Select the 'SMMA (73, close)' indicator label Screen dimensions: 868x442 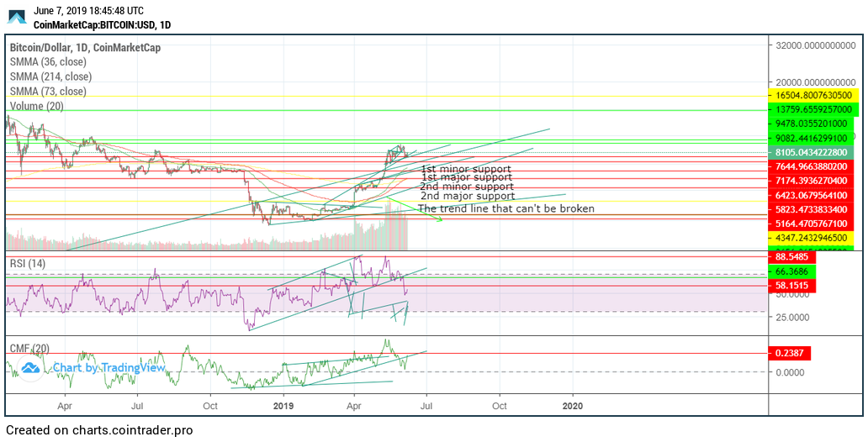(x=48, y=92)
